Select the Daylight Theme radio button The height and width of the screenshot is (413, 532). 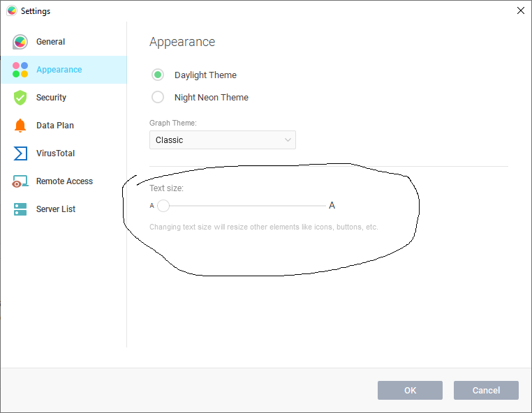(x=158, y=75)
